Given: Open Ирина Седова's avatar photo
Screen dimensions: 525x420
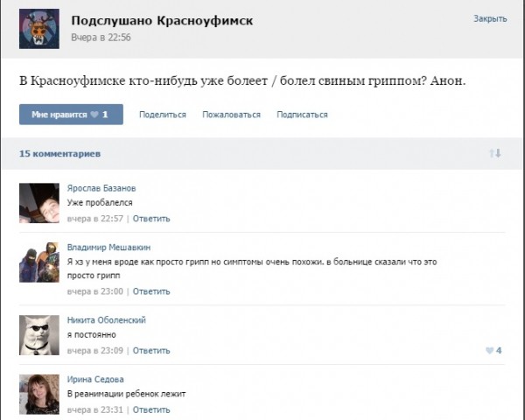Looking at the screenshot, I should click(x=39, y=395).
